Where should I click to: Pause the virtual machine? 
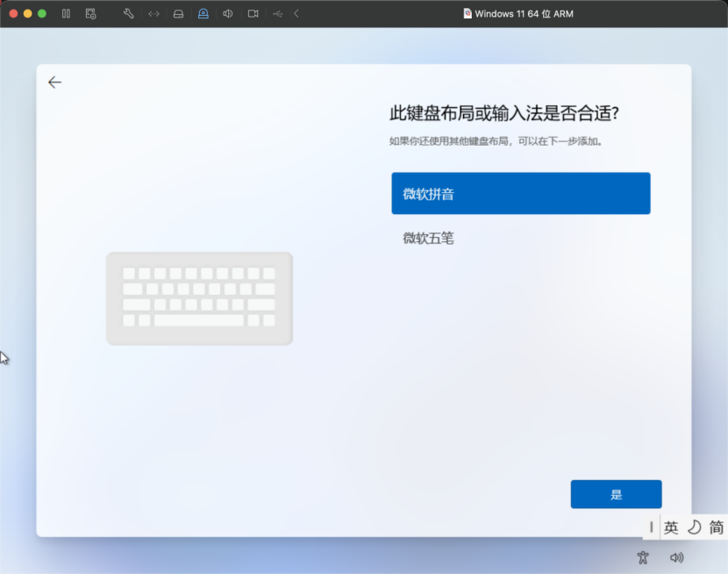(66, 13)
